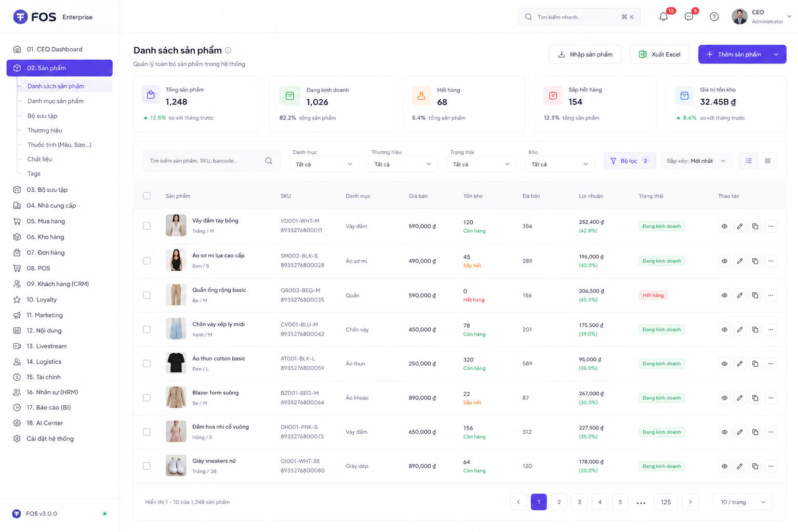Screen dimensions: 798x532
Task: Open the notifications bell icon
Action: pos(663,17)
